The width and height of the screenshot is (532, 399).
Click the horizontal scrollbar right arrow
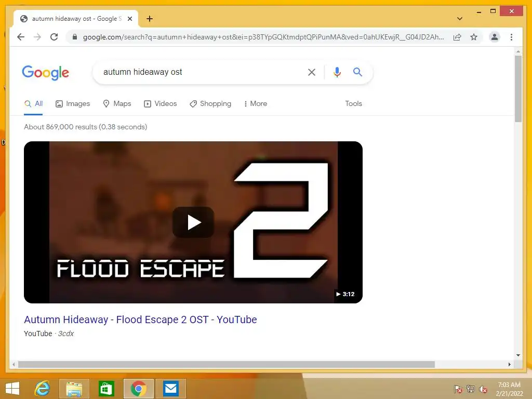(x=509, y=364)
